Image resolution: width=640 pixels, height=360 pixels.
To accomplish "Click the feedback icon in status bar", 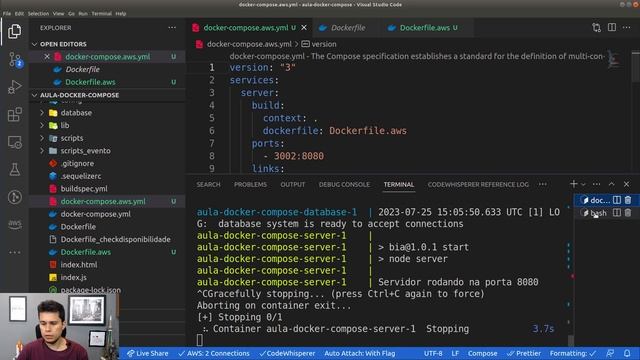I will pyautogui.click(x=610, y=353).
